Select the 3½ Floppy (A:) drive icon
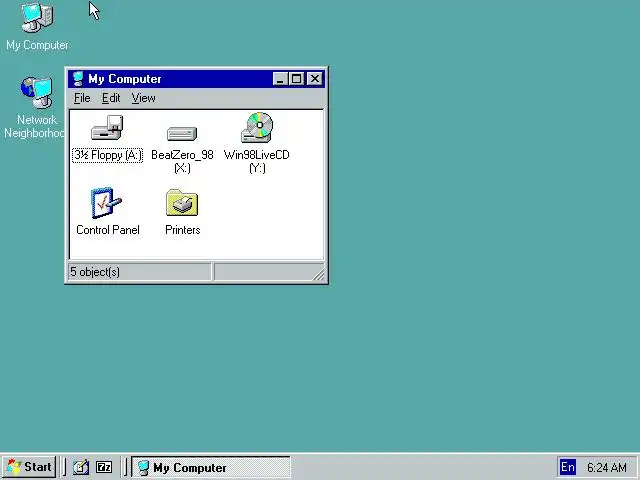640x480 pixels. click(x=107, y=127)
